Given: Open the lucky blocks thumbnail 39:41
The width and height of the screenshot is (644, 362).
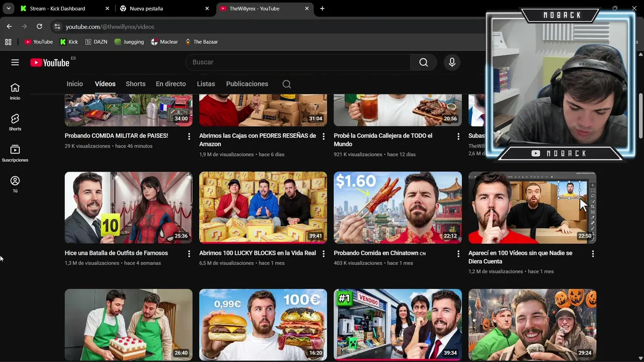Looking at the screenshot, I should (x=263, y=208).
